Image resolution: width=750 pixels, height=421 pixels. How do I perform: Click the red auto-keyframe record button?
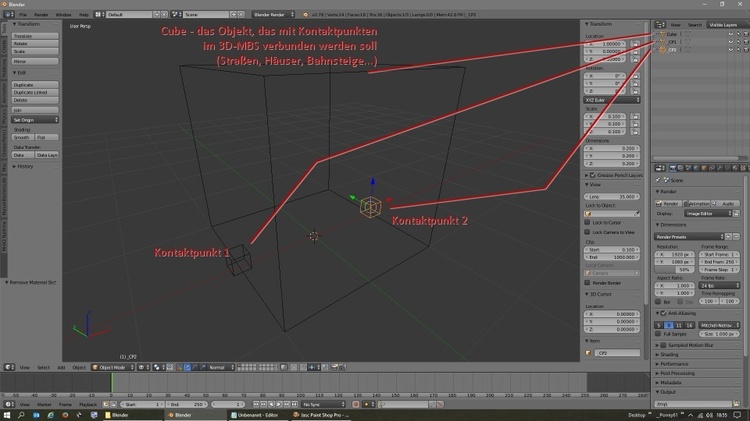click(x=356, y=404)
